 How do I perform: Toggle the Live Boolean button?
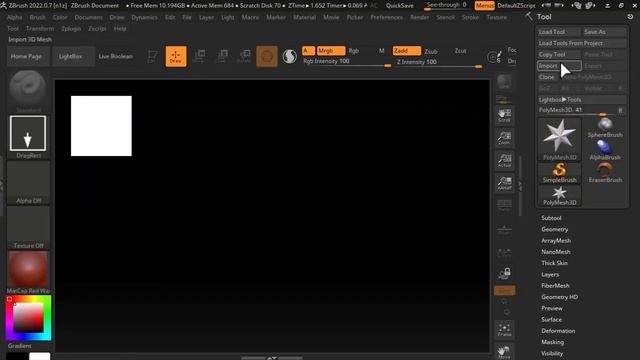(x=116, y=56)
